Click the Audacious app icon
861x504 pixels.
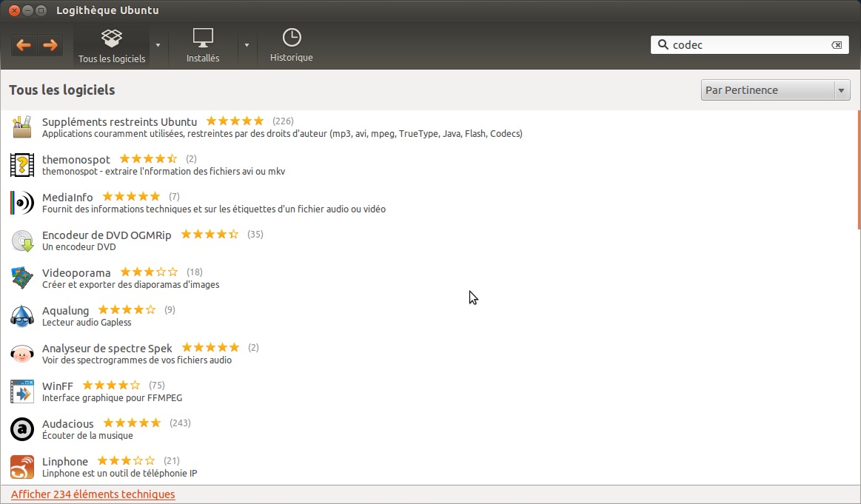pos(22,429)
